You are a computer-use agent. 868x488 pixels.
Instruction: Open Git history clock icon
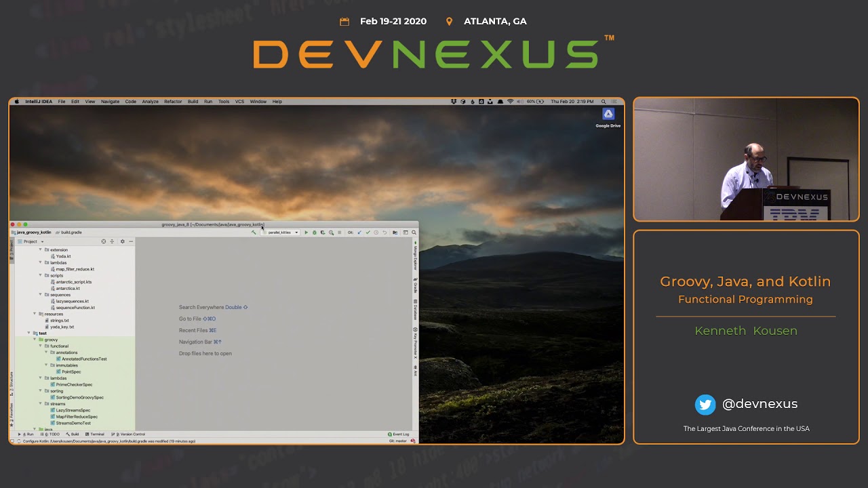(x=376, y=232)
